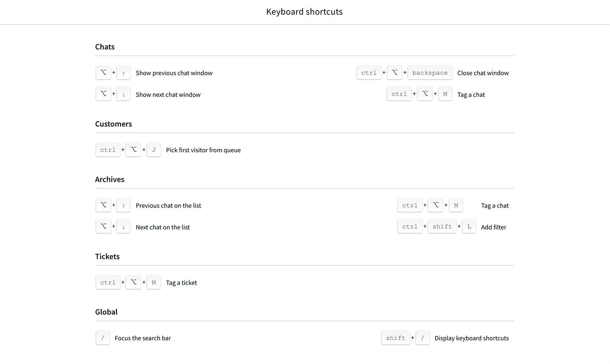Click the ctrl key in Chats section Tag a chat
The image size is (610, 364).
tap(399, 94)
